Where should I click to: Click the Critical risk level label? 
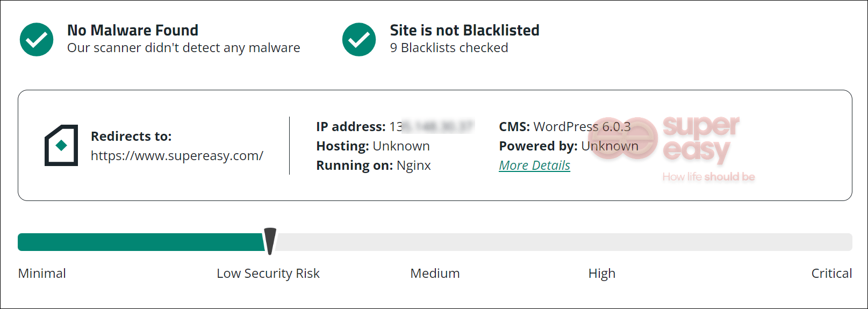point(831,274)
